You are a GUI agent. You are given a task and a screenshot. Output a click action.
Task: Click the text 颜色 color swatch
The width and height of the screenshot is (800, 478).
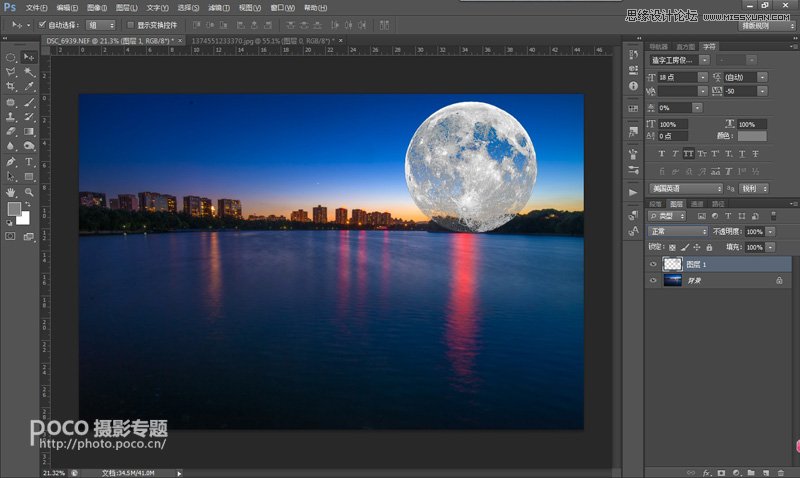pos(752,136)
